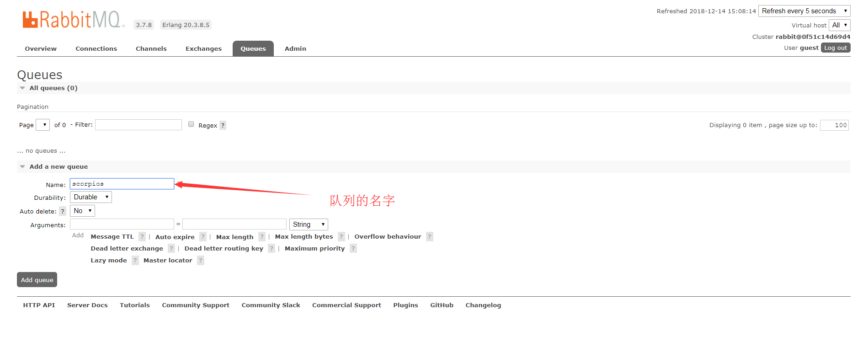Screen dimensions: 868x347
Task: Add Dead letter routing key argument
Action: coord(224,248)
